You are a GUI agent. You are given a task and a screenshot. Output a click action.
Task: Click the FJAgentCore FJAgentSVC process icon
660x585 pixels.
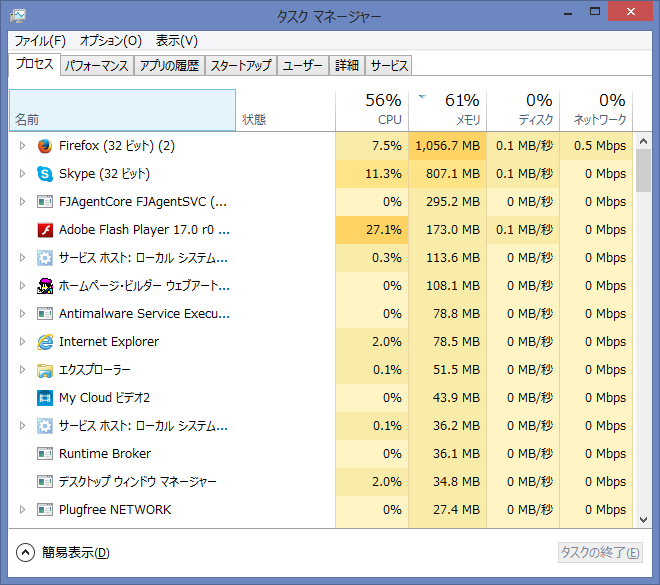pos(45,202)
